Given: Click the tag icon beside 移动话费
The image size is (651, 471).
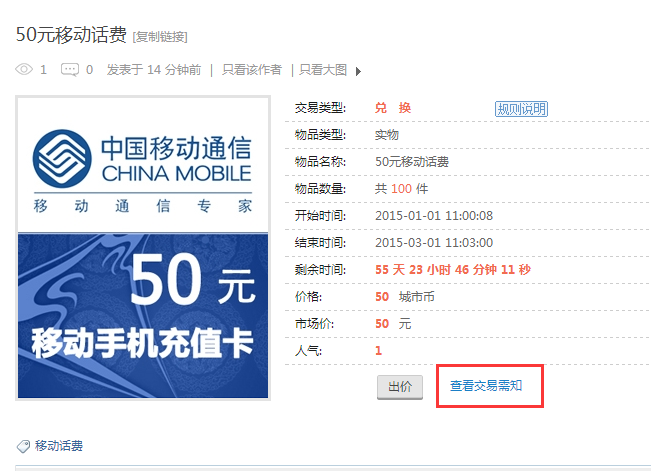Looking at the screenshot, I should [x=23, y=446].
